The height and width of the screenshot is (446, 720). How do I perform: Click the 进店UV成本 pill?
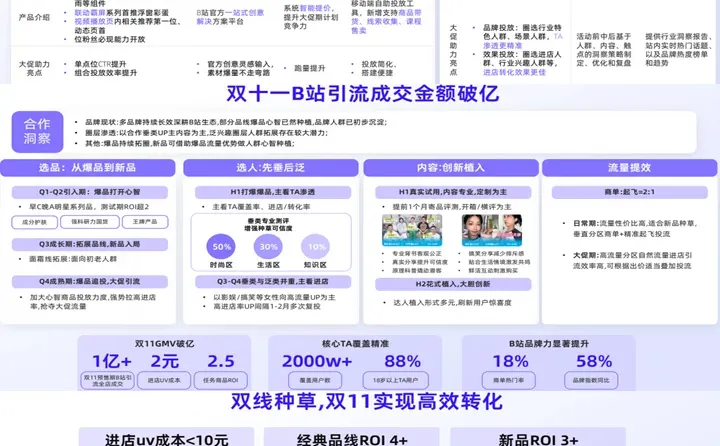coord(164,380)
